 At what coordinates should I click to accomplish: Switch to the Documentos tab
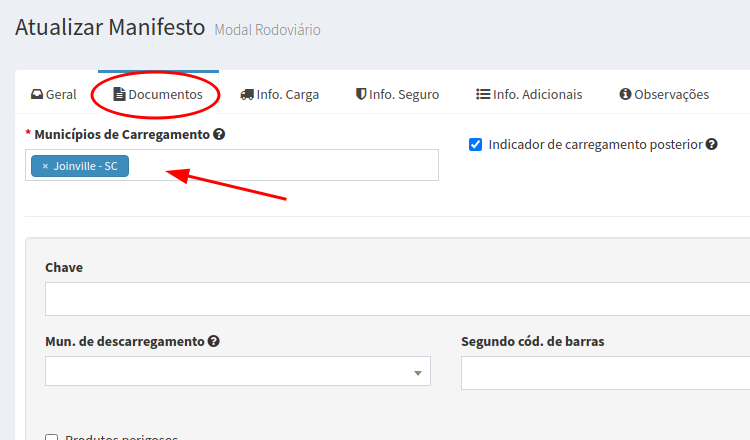tap(165, 95)
